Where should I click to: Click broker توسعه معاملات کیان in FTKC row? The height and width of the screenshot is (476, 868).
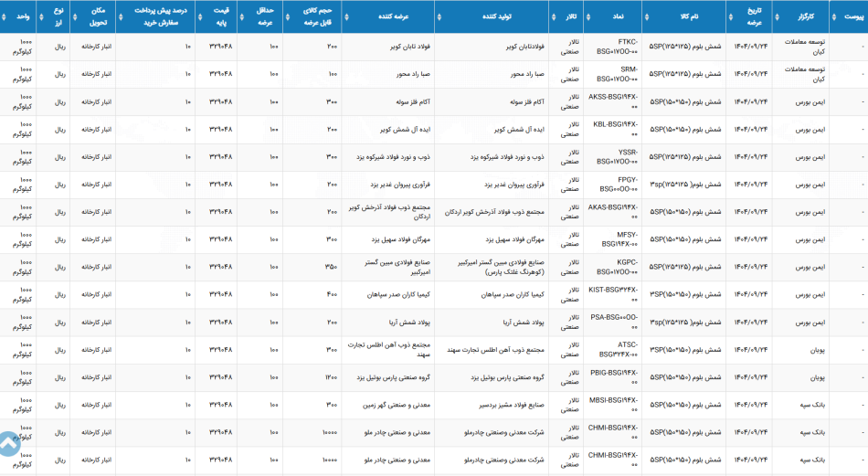(805, 47)
